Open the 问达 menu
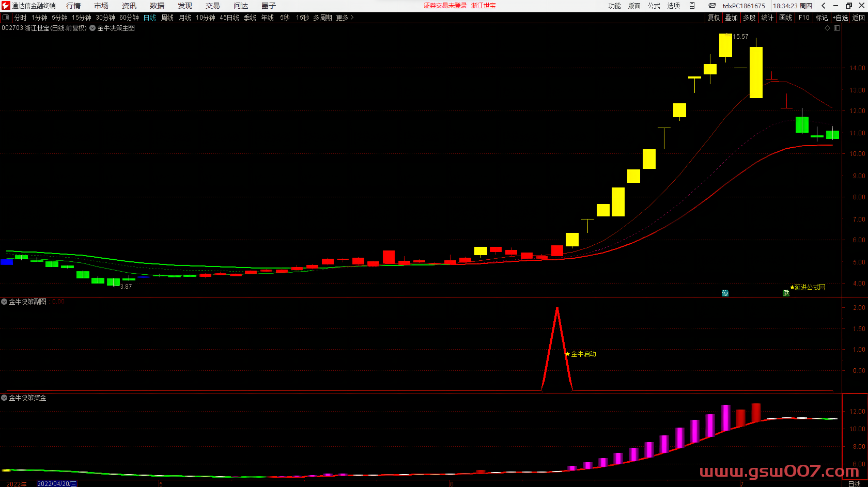The height and width of the screenshot is (487, 868). 241,6
